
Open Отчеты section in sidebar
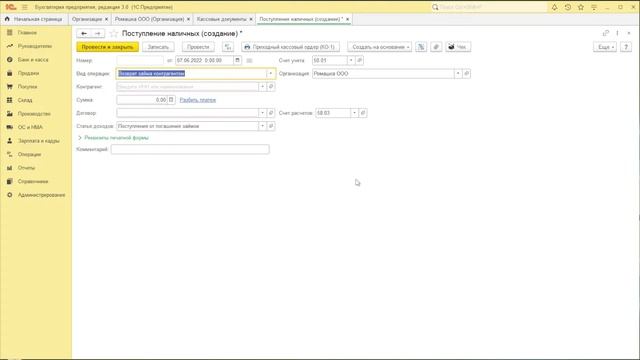point(27,168)
